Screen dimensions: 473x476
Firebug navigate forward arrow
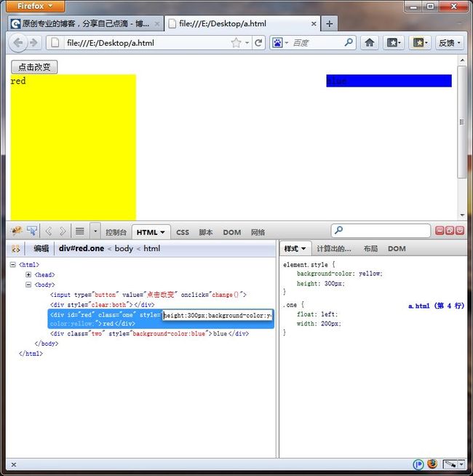coord(63,231)
